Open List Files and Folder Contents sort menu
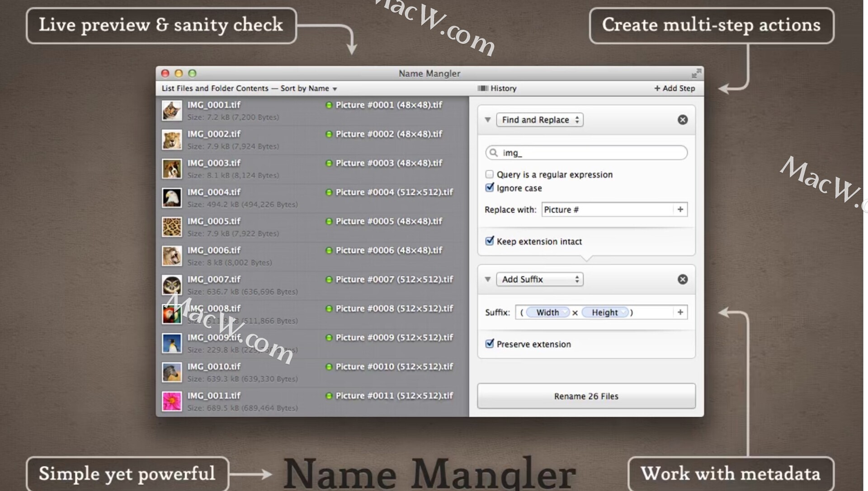The width and height of the screenshot is (868, 491). (x=250, y=89)
